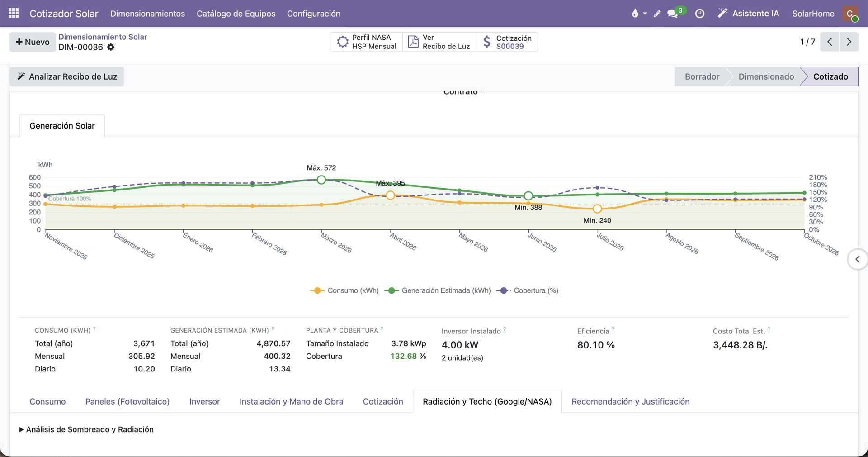
Task: Open the dropdown caret beside the water drop
Action: pyautogui.click(x=645, y=14)
